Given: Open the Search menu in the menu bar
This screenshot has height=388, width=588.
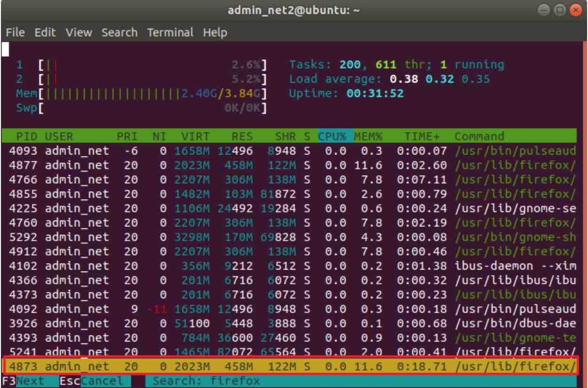Looking at the screenshot, I should click(x=119, y=33).
